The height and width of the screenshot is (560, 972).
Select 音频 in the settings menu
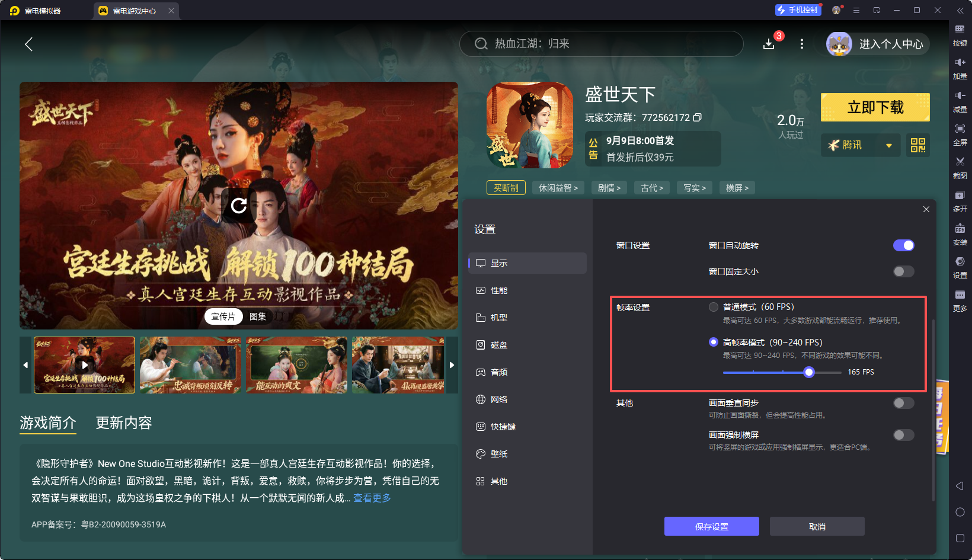[x=527, y=372]
